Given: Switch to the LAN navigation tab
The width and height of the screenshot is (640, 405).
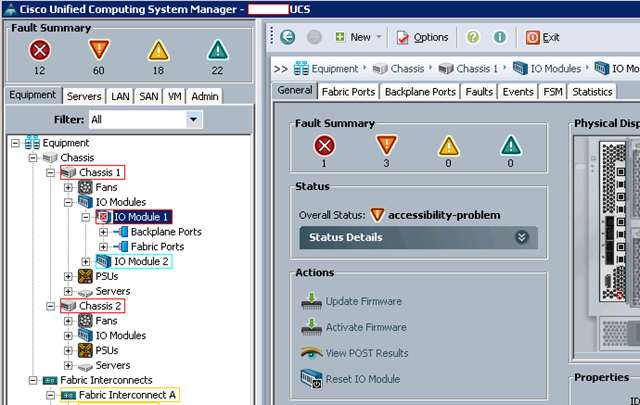Looking at the screenshot, I should coord(120,96).
